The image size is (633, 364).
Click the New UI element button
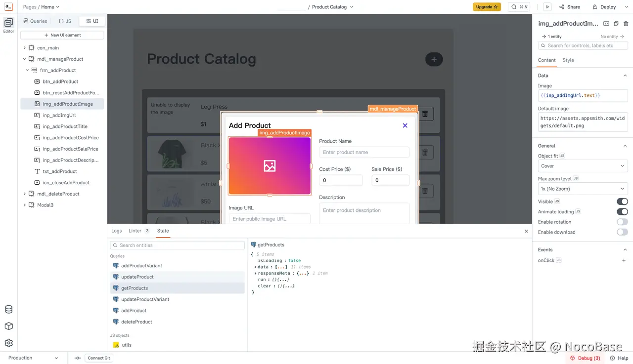[x=62, y=35]
